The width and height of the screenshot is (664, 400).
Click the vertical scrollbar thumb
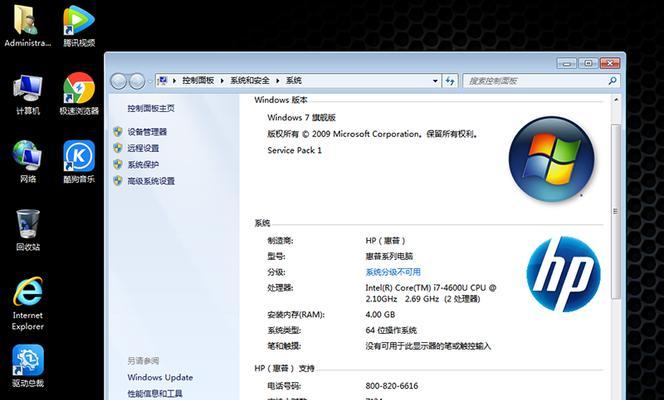616,212
